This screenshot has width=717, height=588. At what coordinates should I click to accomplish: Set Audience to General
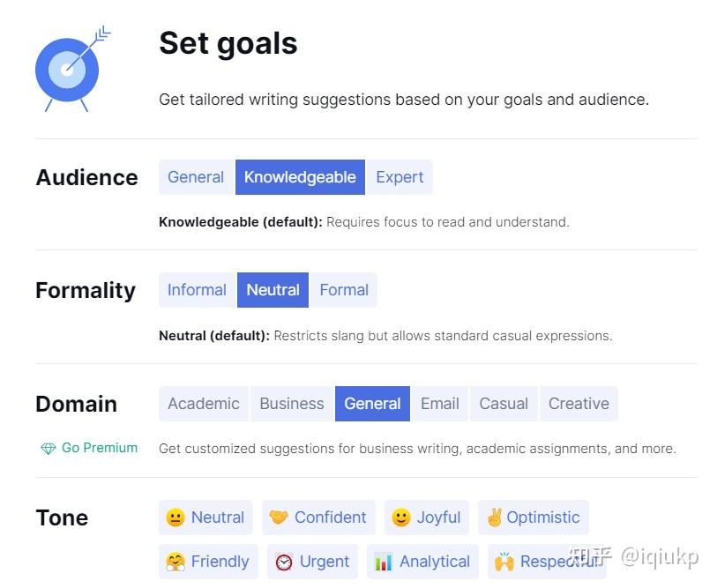tap(197, 177)
